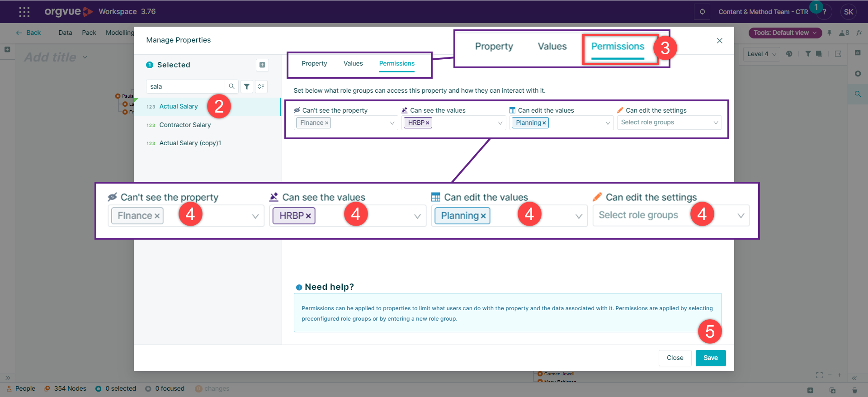Select the Actual Salary property
Screen dimensions: 868x397
pos(208,107)
